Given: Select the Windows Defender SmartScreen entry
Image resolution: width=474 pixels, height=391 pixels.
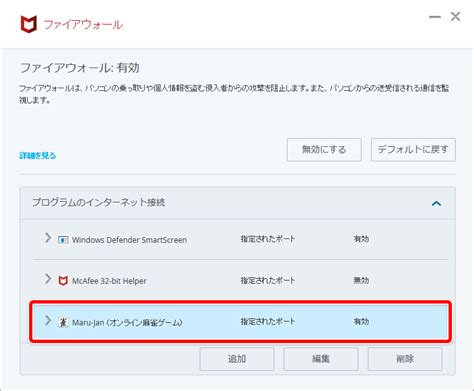Looking at the screenshot, I should point(240,239).
